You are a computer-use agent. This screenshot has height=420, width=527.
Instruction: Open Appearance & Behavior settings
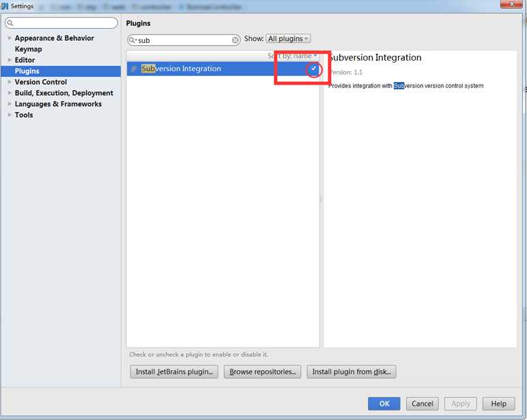click(x=54, y=38)
